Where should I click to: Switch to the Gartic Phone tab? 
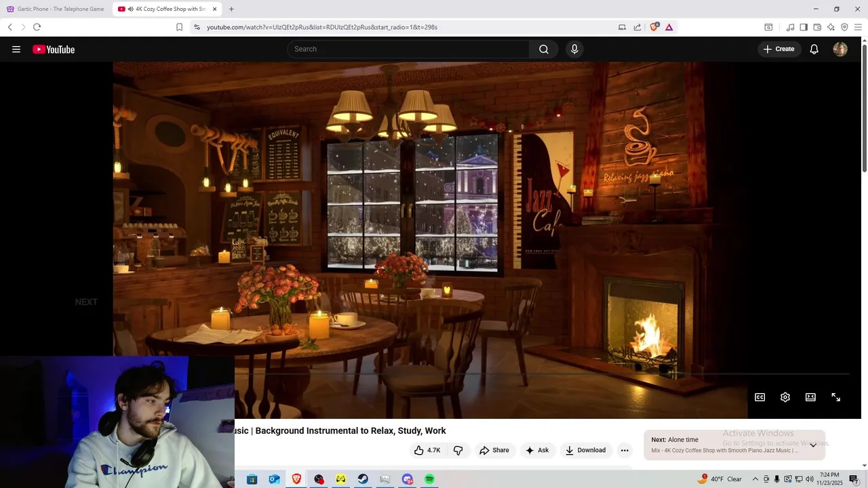click(56, 9)
